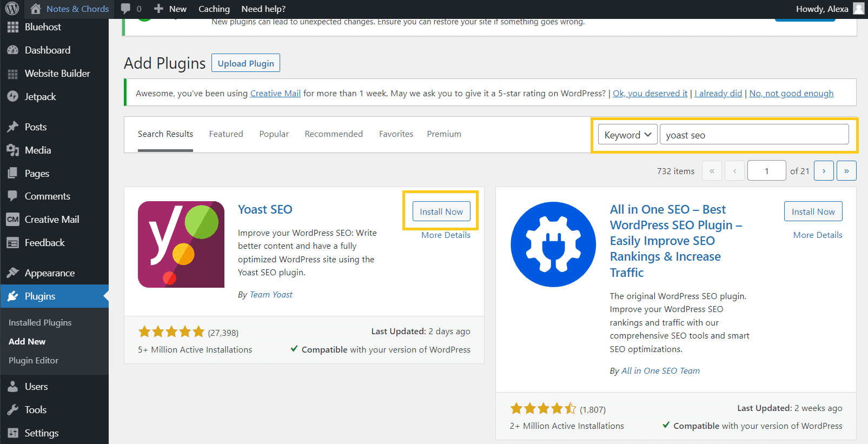This screenshot has height=444, width=868.
Task: Switch to the Popular tab
Action: [x=274, y=134]
